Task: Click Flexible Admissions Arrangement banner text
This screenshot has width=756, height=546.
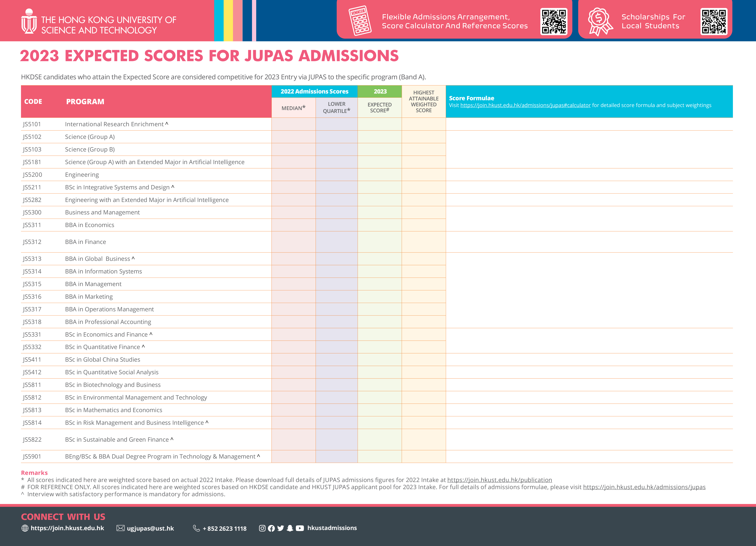Action: coord(455,21)
